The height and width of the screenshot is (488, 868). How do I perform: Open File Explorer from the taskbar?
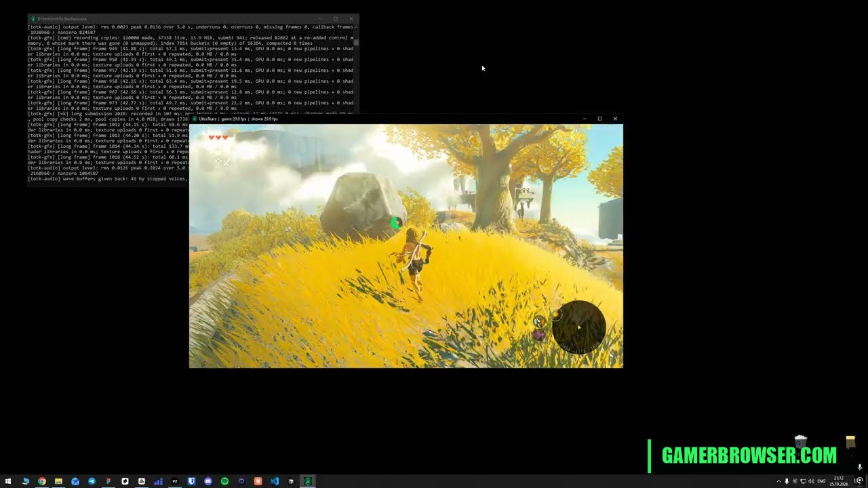pos(58,481)
